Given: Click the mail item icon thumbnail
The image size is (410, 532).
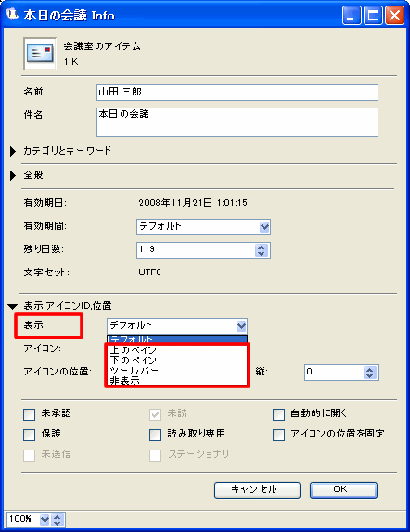Looking at the screenshot, I should pyautogui.click(x=40, y=54).
